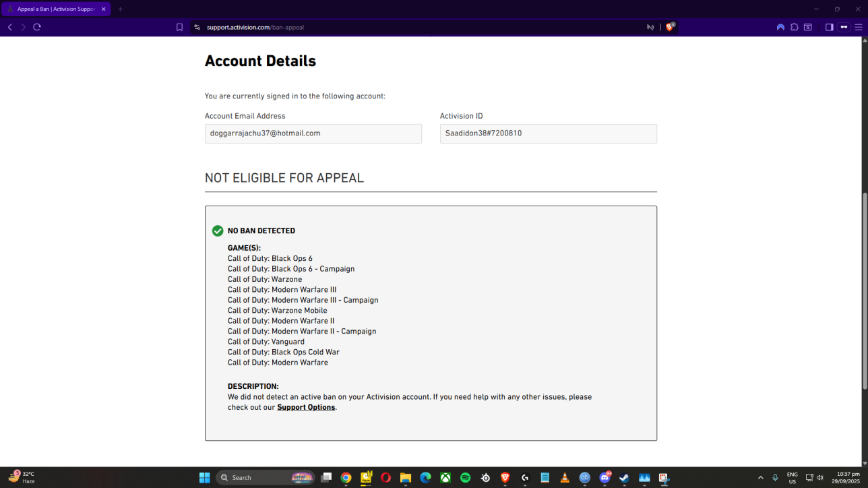Open the Brave Leo AI icon
Viewport: 868px width, 488px height.
pos(780,27)
